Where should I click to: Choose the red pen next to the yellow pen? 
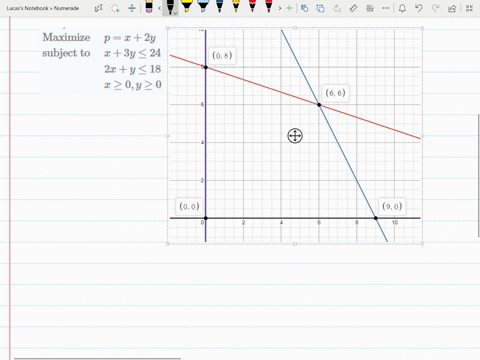click(252, 6)
